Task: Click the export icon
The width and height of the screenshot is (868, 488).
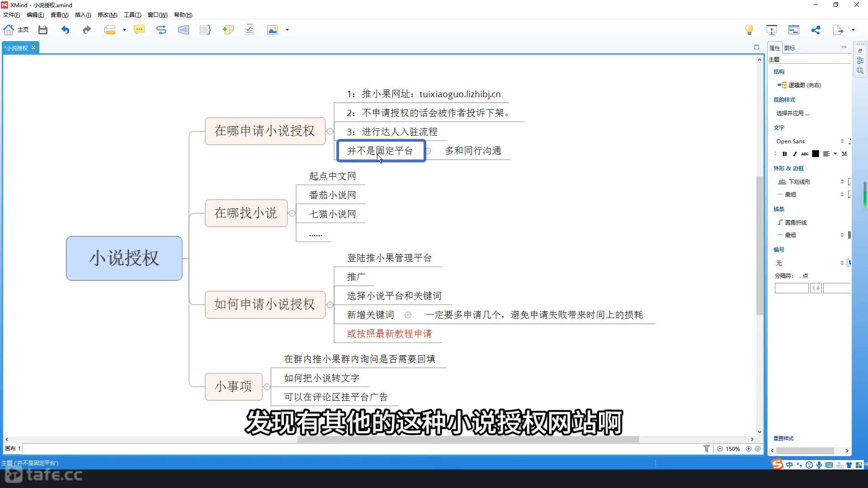Action: point(838,30)
